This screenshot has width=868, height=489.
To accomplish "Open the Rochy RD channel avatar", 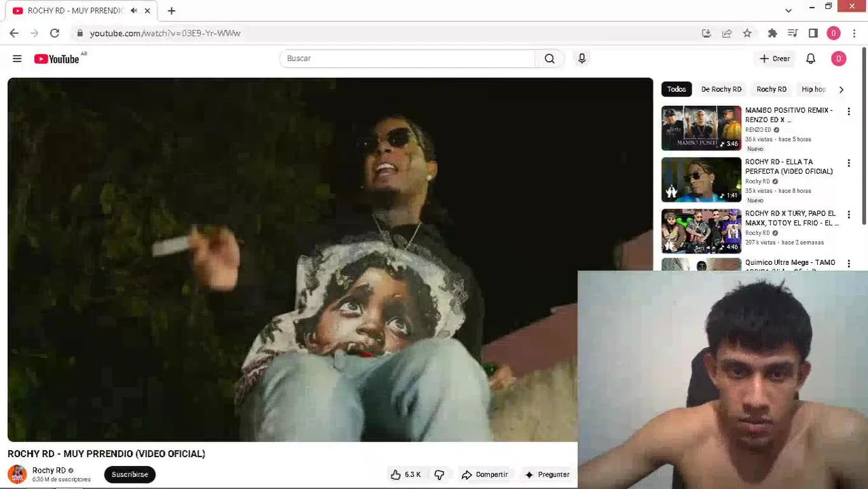I will click(x=17, y=474).
